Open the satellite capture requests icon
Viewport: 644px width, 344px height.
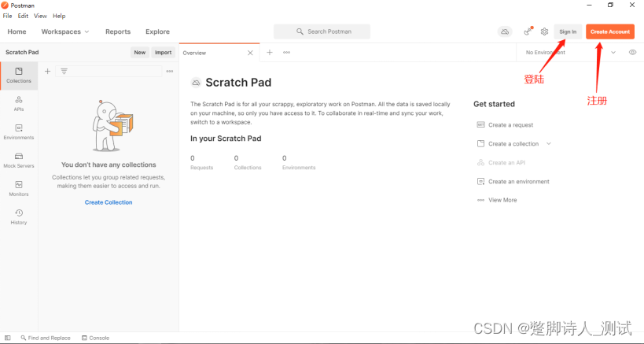(528, 31)
